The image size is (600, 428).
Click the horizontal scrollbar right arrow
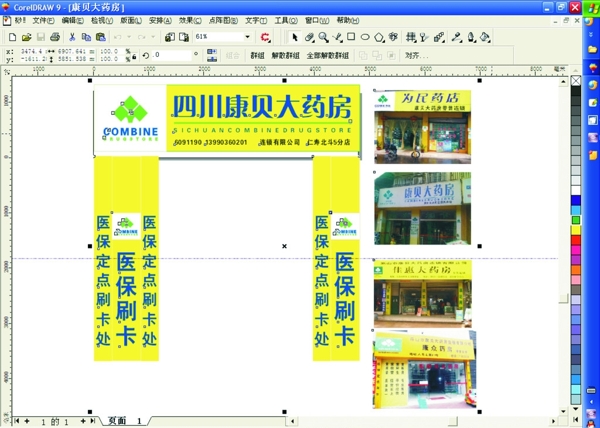point(553,421)
